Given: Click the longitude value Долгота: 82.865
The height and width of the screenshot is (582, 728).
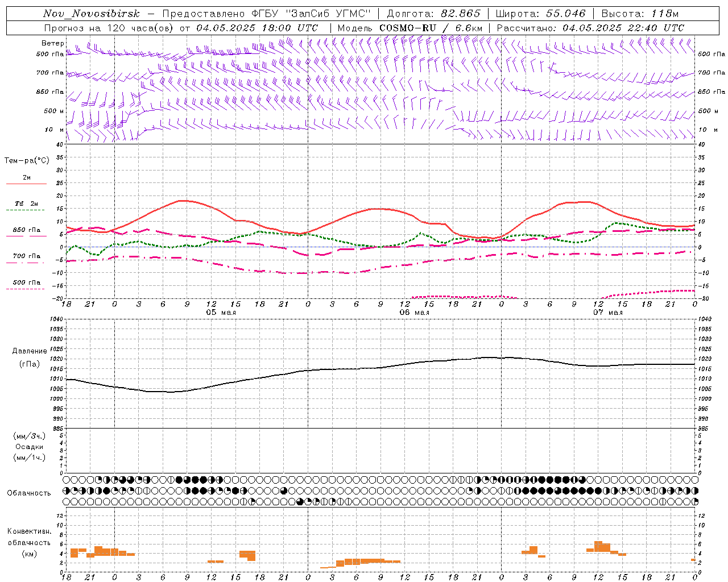Looking at the screenshot, I should (433, 14).
